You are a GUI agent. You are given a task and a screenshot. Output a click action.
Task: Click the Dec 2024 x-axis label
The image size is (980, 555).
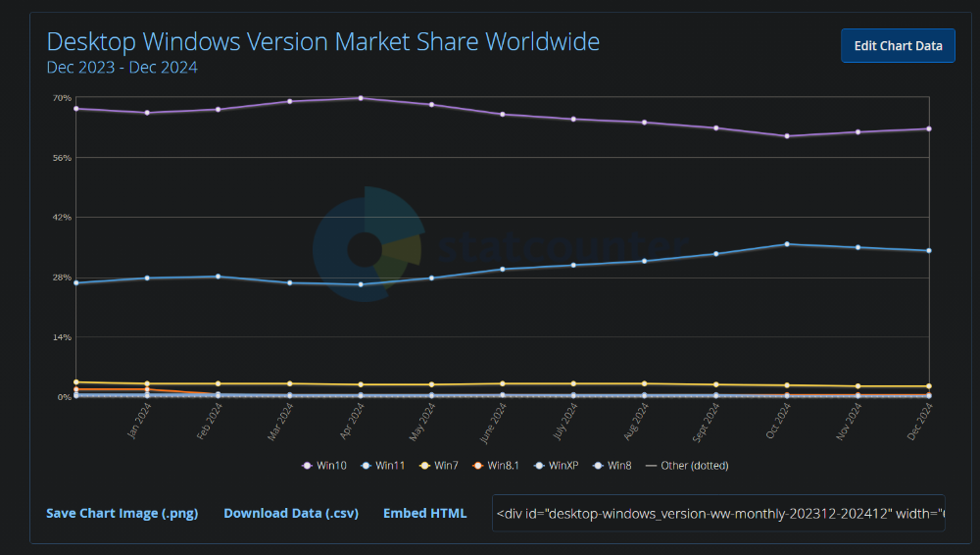pyautogui.click(x=920, y=421)
